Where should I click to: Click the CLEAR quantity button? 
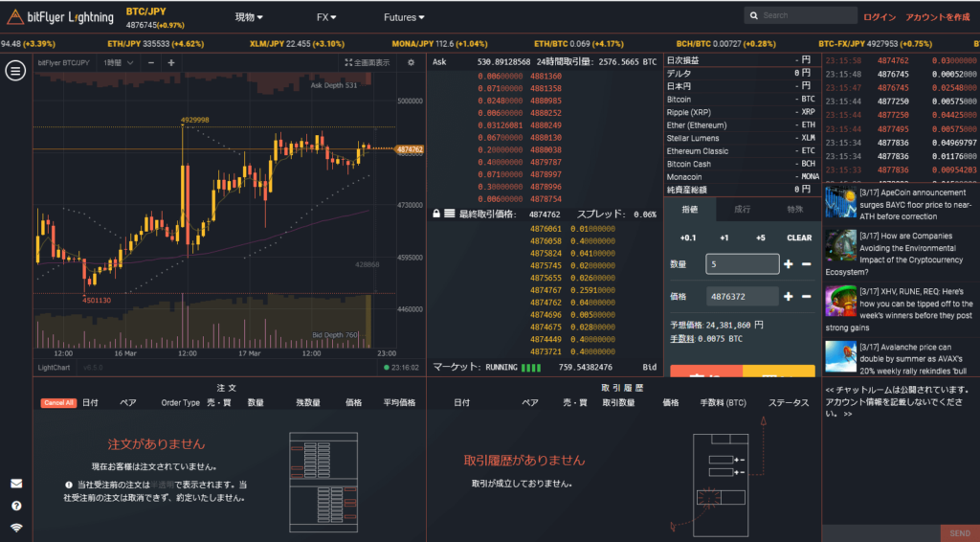click(799, 237)
